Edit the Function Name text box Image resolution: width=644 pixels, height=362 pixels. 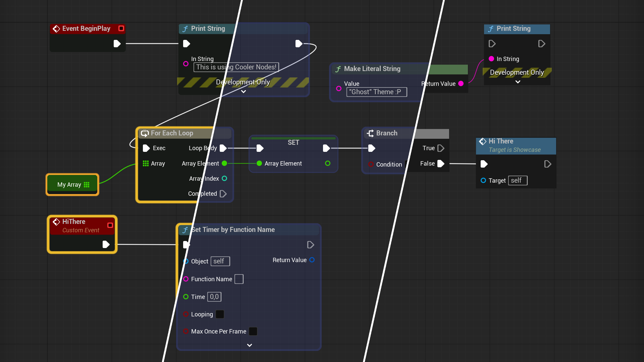(x=239, y=279)
